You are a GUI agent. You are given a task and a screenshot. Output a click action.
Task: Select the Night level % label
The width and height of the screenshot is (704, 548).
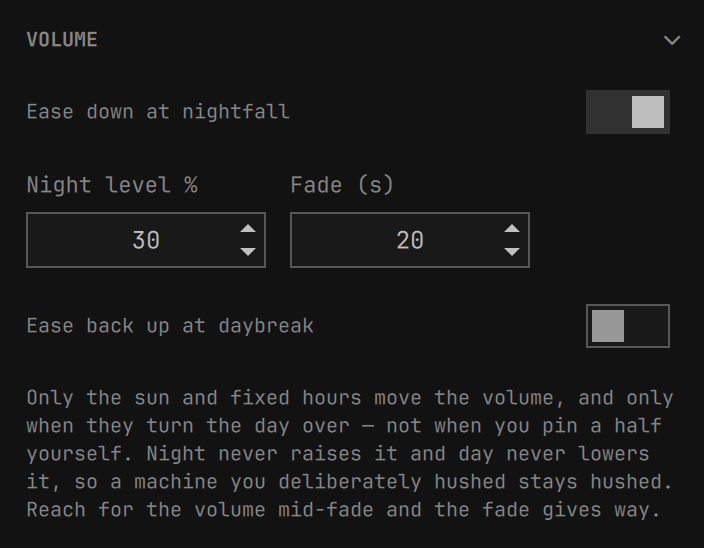coord(112,185)
